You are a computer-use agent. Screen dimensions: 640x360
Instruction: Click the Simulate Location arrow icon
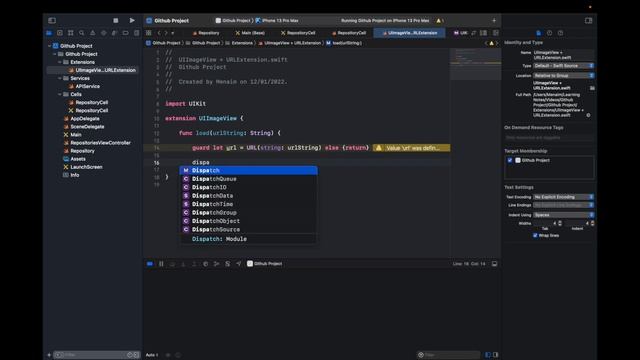[239, 264]
